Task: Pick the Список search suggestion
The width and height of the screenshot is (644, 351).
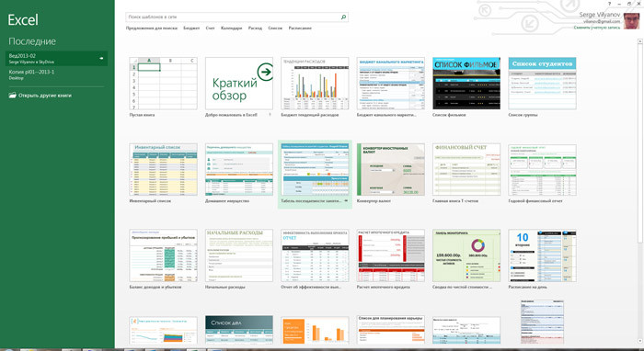Action: pos(275,28)
